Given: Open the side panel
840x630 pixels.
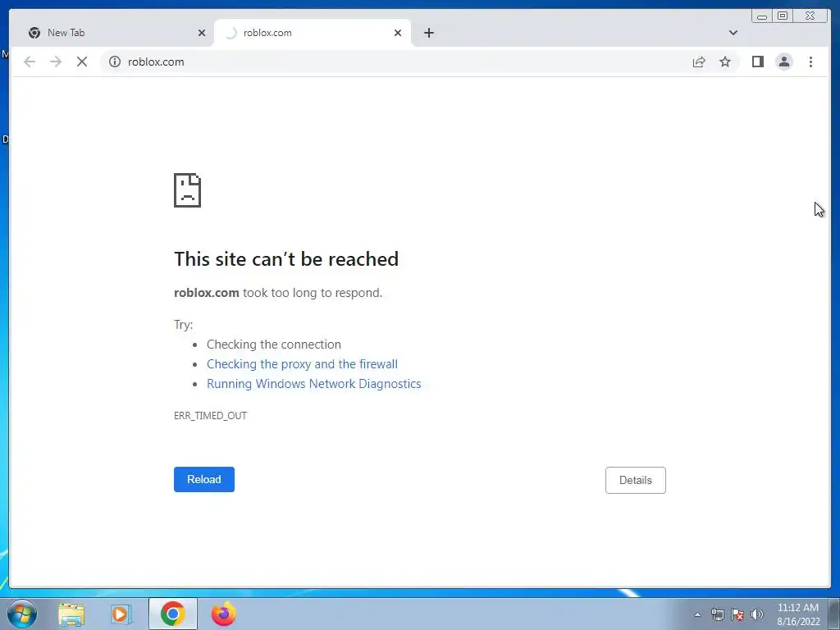Looking at the screenshot, I should pyautogui.click(x=757, y=62).
